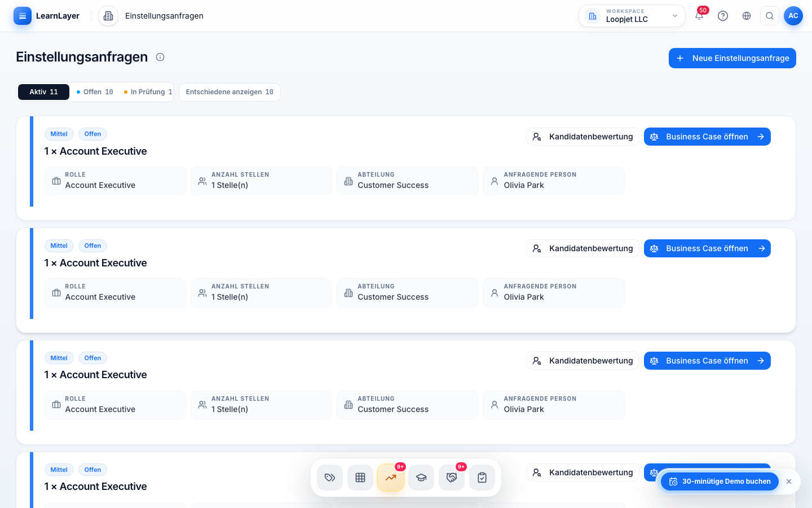Click the info icon next to page title

point(160,57)
